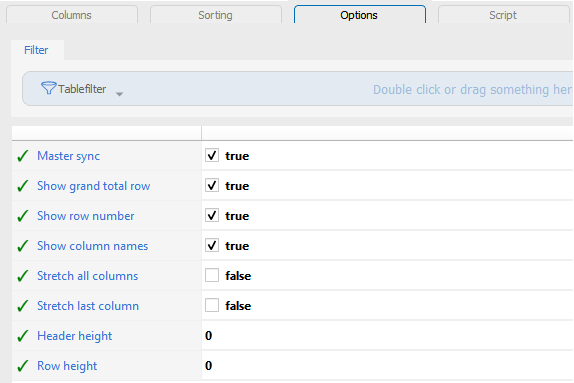
Task: Select the Show row number label
Action: [x=86, y=216]
